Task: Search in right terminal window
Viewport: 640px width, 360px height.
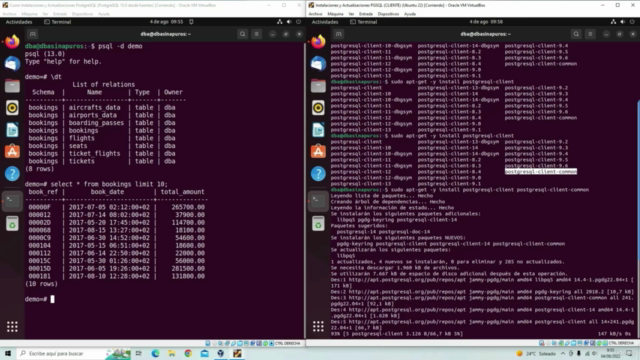Action: [x=576, y=34]
